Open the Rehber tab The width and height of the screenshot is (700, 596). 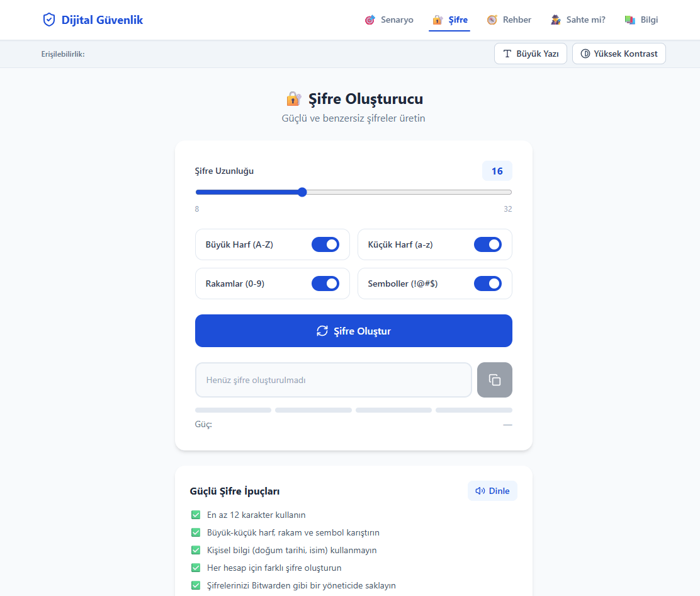(509, 20)
